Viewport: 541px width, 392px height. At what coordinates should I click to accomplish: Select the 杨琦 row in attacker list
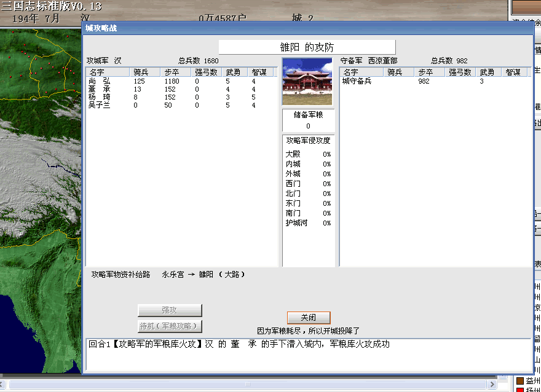pyautogui.click(x=100, y=97)
